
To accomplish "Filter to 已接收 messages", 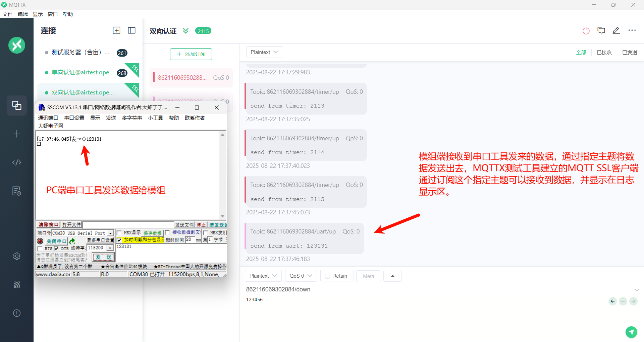I will pos(604,52).
